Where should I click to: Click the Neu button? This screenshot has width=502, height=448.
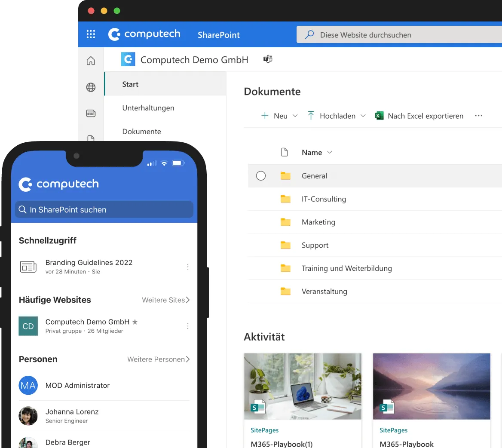[274, 116]
